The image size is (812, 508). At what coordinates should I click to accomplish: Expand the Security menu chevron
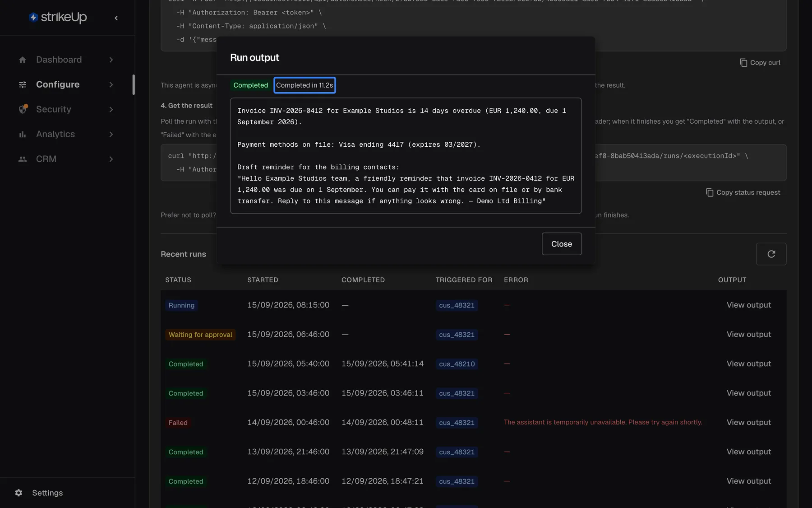click(x=111, y=109)
